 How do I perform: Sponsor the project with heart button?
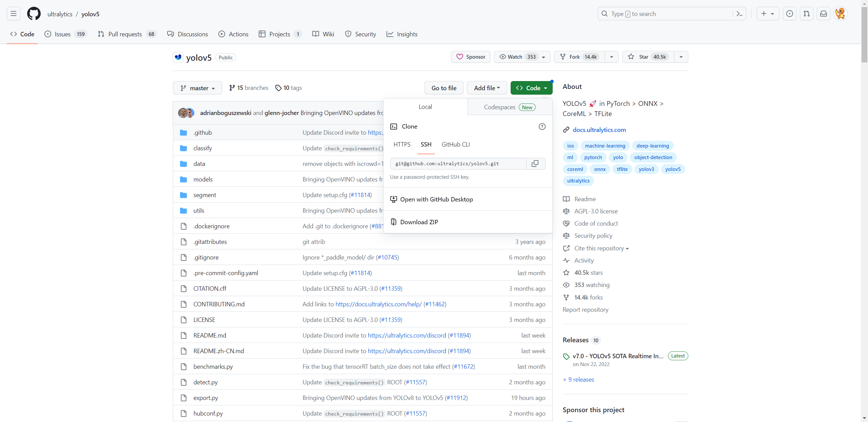tap(471, 57)
